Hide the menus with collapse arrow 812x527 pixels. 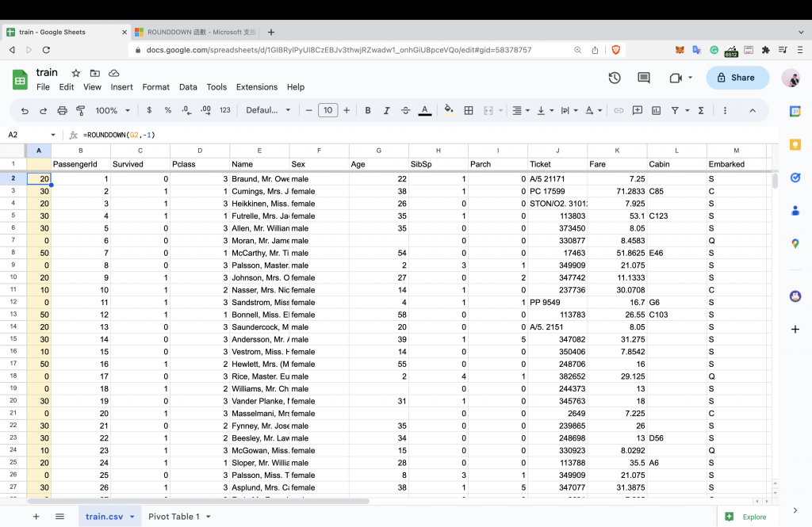753,110
